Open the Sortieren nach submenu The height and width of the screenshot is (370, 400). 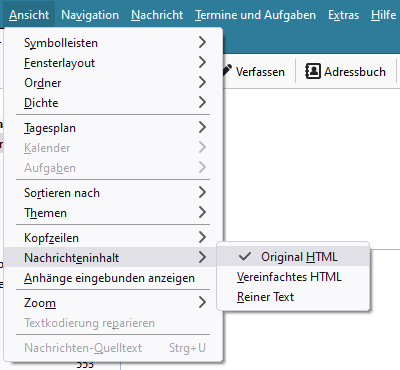[x=113, y=193]
